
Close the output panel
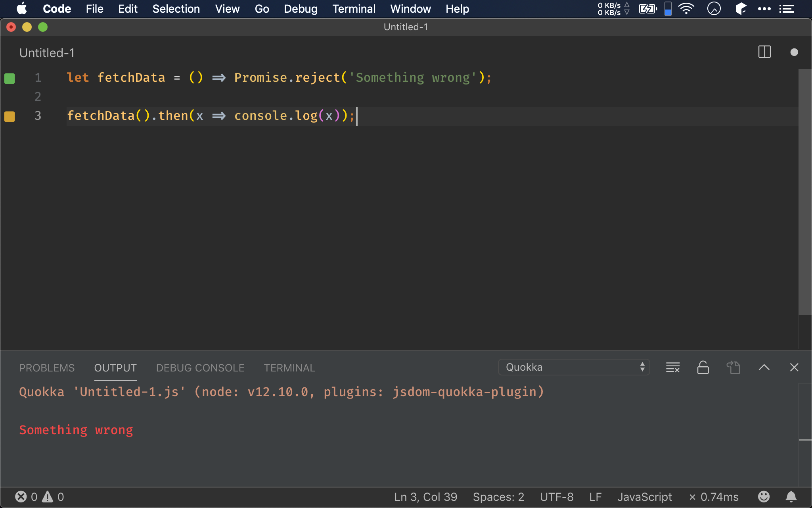tap(794, 368)
